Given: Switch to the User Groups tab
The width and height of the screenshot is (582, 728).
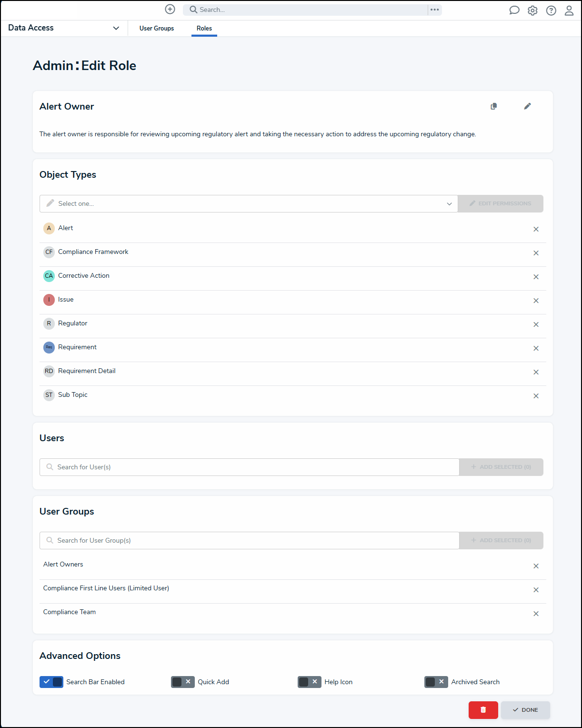Looking at the screenshot, I should click(x=157, y=28).
